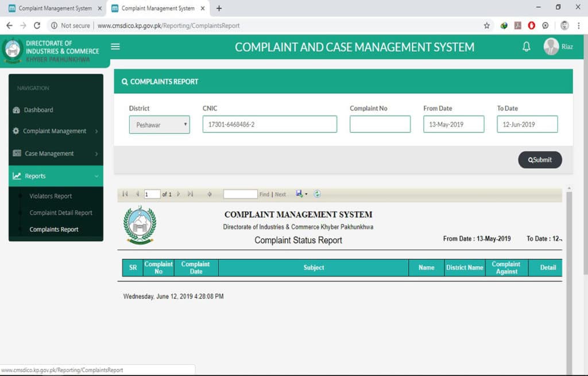Expand the Complaint Management section

click(55, 131)
